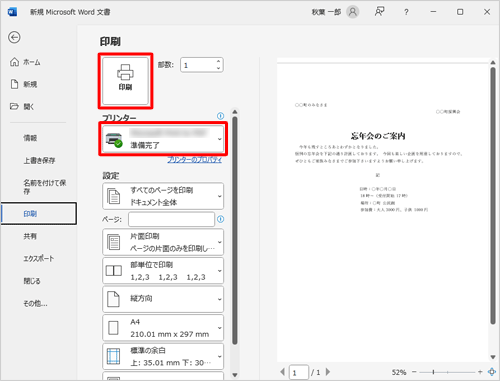The height and width of the screenshot is (381, 500).
Task: Click the ページ range input field
Action: pyautogui.click(x=171, y=219)
